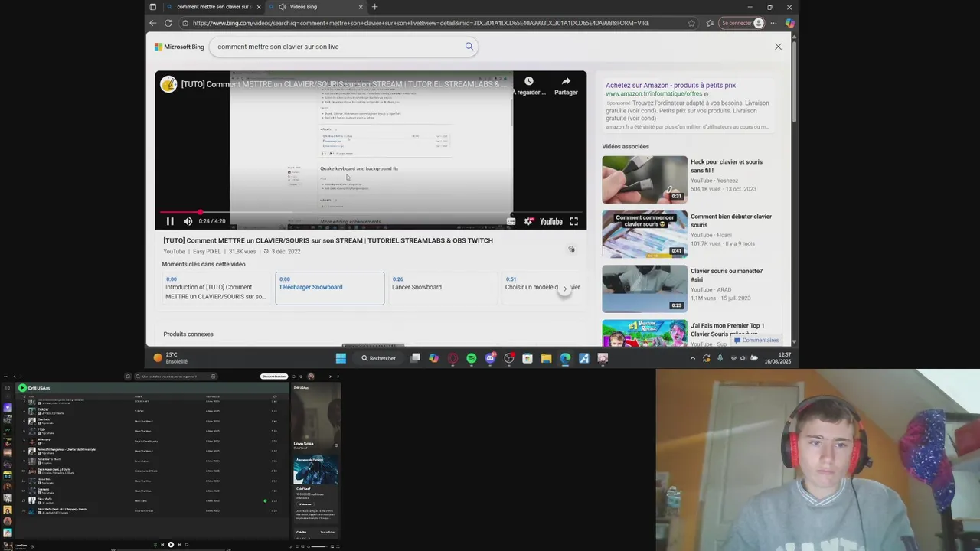Reload the page in the browser
The height and width of the screenshot is (551, 980).
[168, 23]
